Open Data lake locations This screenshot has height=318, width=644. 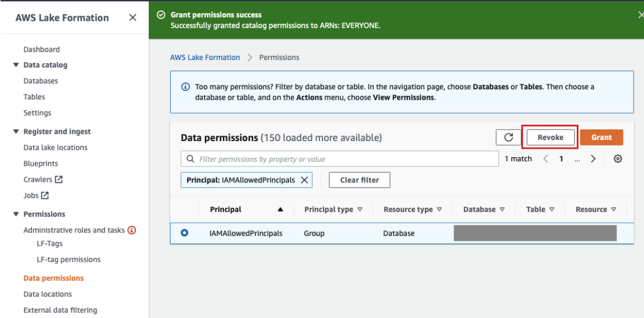point(56,148)
